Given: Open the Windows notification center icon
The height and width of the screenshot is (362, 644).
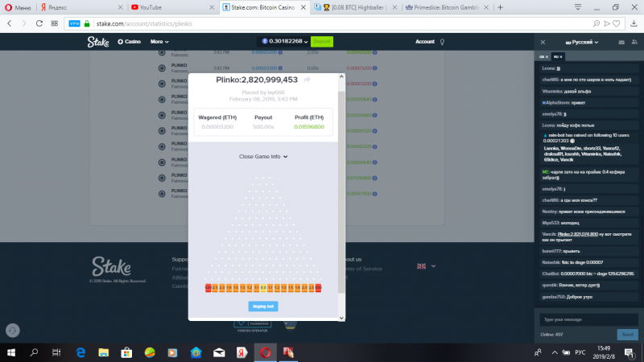Looking at the screenshot, I should point(629,352).
